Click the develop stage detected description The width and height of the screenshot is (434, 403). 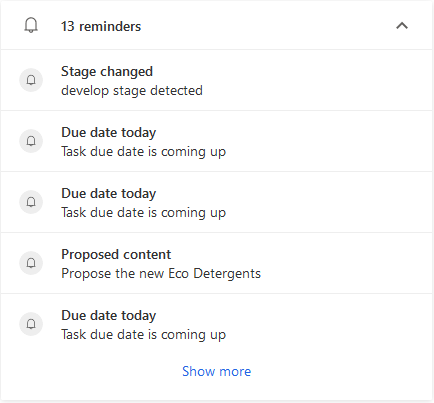pyautogui.click(x=132, y=90)
